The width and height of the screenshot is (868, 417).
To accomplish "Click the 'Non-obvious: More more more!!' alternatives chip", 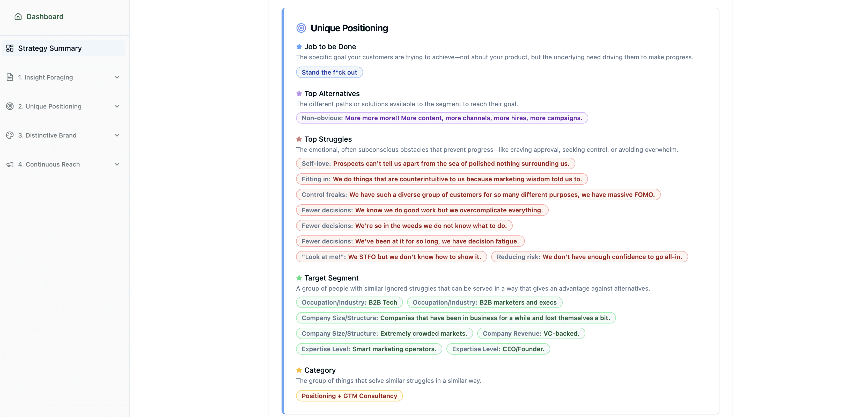I will (x=442, y=118).
